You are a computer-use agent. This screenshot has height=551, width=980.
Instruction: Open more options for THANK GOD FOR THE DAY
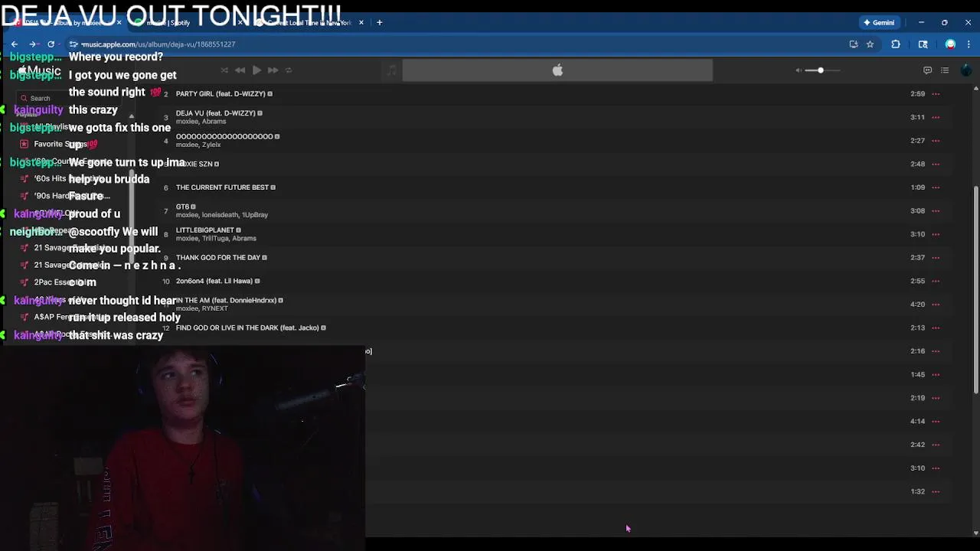(x=936, y=257)
